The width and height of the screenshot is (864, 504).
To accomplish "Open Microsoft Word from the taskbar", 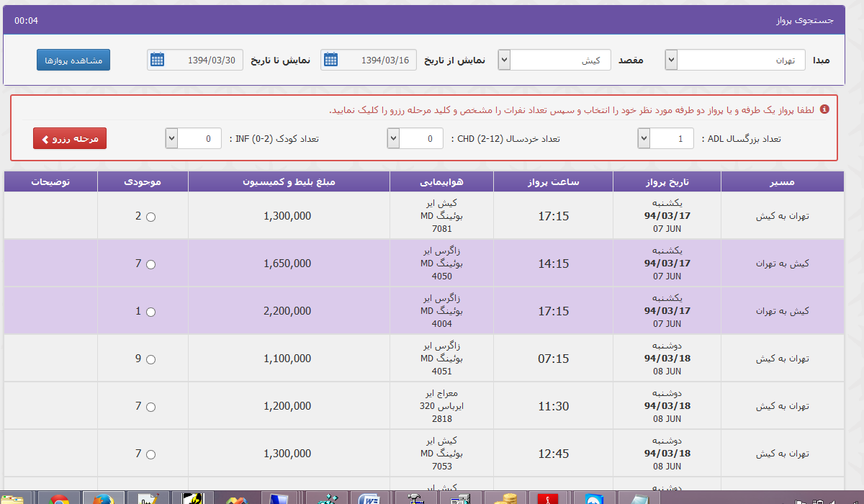I will [369, 497].
